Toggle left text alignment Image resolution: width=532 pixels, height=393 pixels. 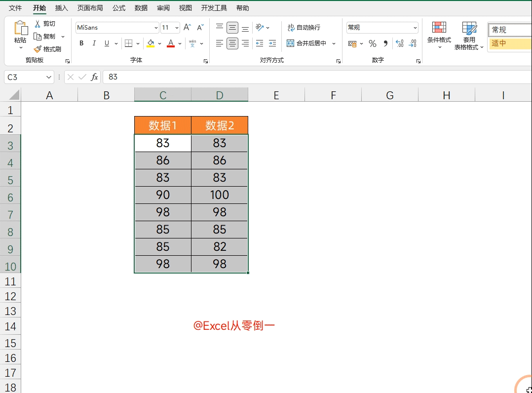click(x=220, y=43)
